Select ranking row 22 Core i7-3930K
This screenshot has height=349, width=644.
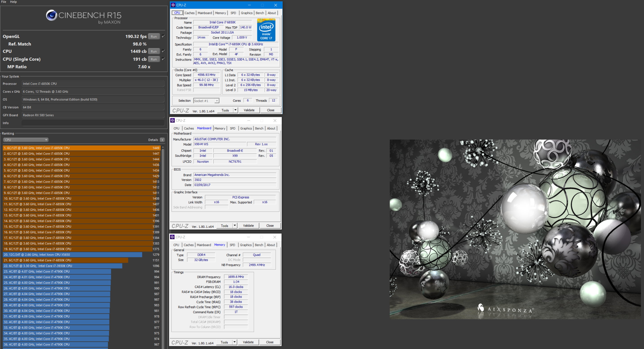pyautogui.click(x=82, y=266)
